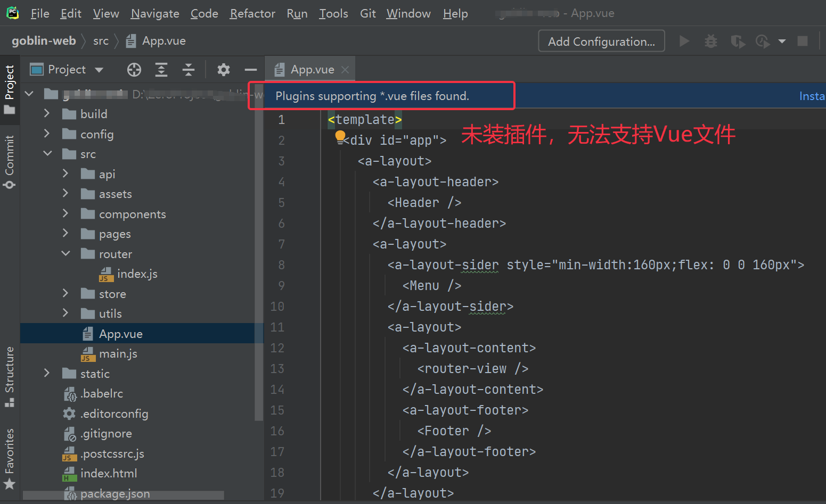This screenshot has width=826, height=504.
Task: Expand the components folder
Action: pyautogui.click(x=66, y=213)
